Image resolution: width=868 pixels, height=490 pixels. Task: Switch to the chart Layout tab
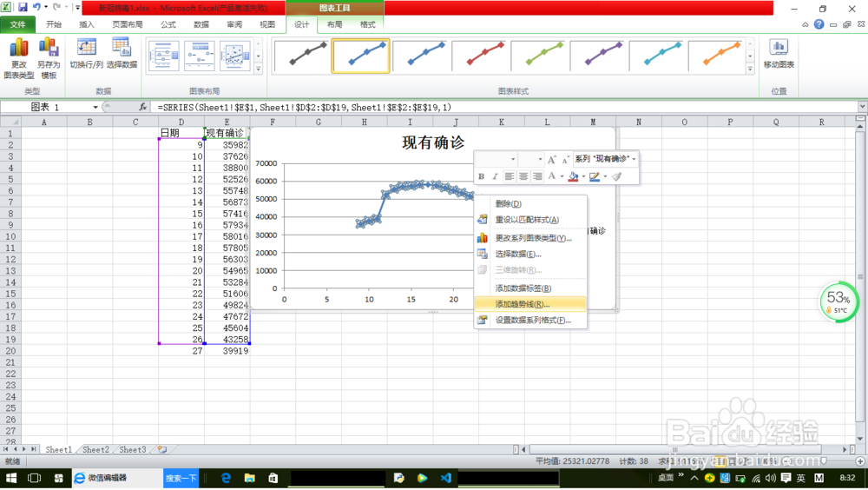tap(334, 24)
